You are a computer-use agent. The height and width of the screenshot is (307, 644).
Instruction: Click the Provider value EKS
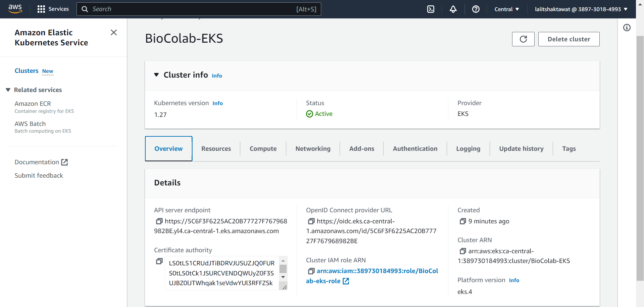pos(463,114)
